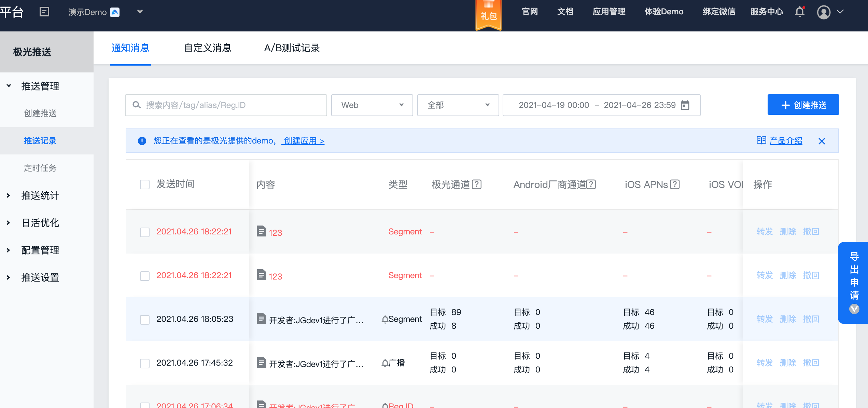Screen dimensions: 868x408
Task: Click the calendar icon in date range
Action: point(685,105)
